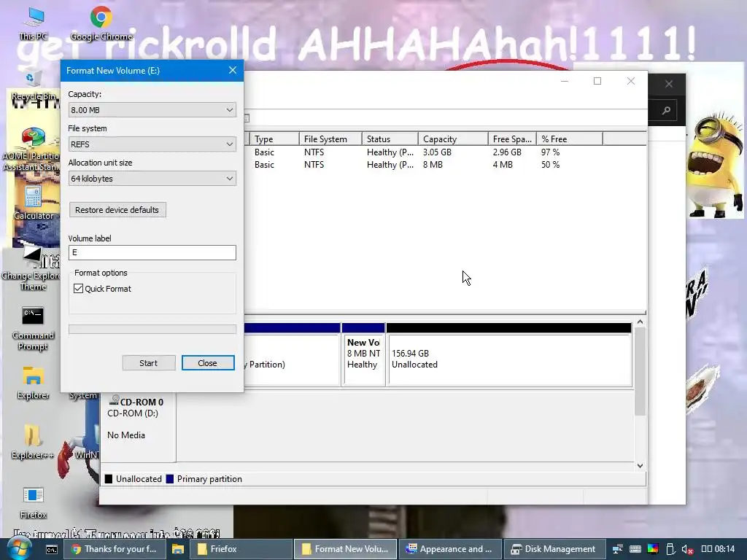Open the Capacity dropdown

[x=152, y=110]
